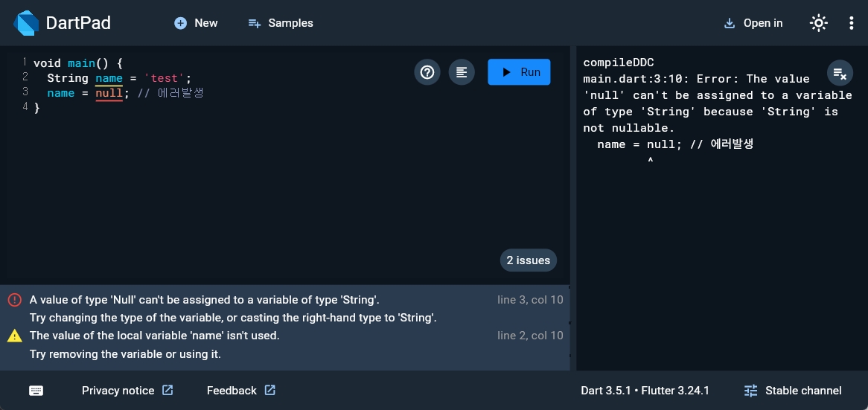Toggle light/dark theme sun icon
Viewport: 868px width, 410px height.
[819, 23]
